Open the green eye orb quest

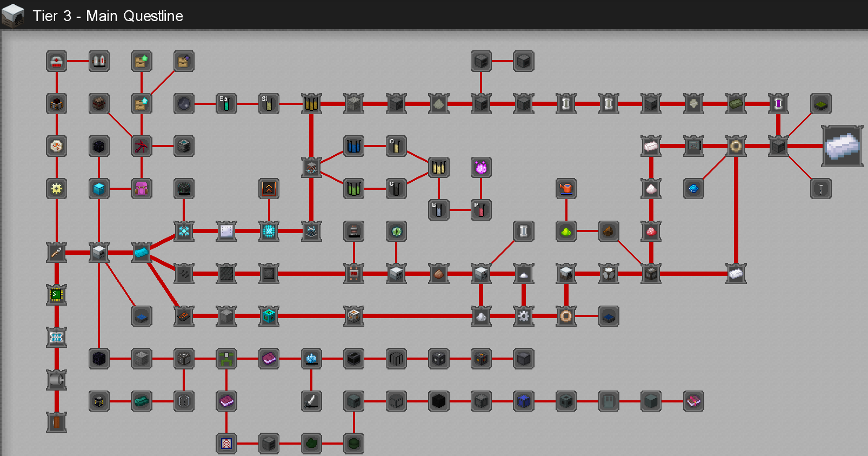396,232
